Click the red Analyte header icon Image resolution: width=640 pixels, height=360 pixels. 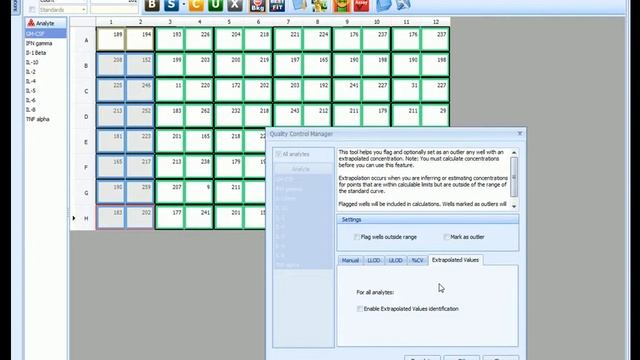coord(31,23)
